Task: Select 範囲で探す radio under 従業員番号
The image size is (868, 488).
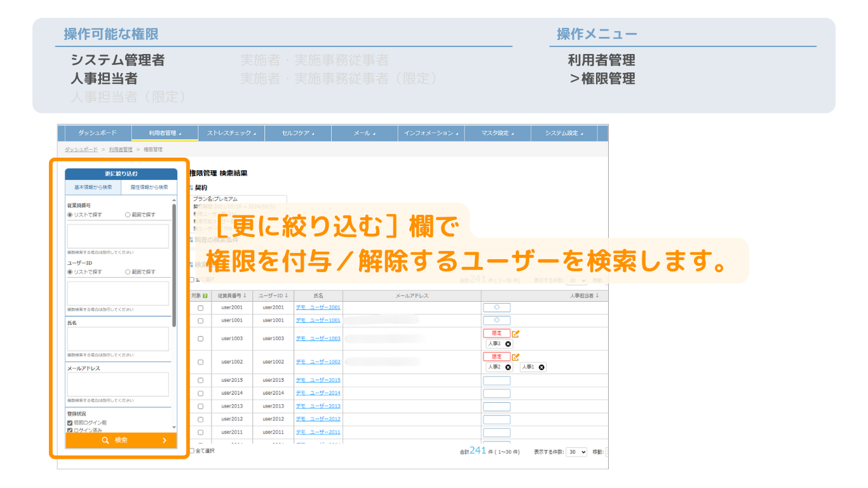Action: tap(128, 215)
